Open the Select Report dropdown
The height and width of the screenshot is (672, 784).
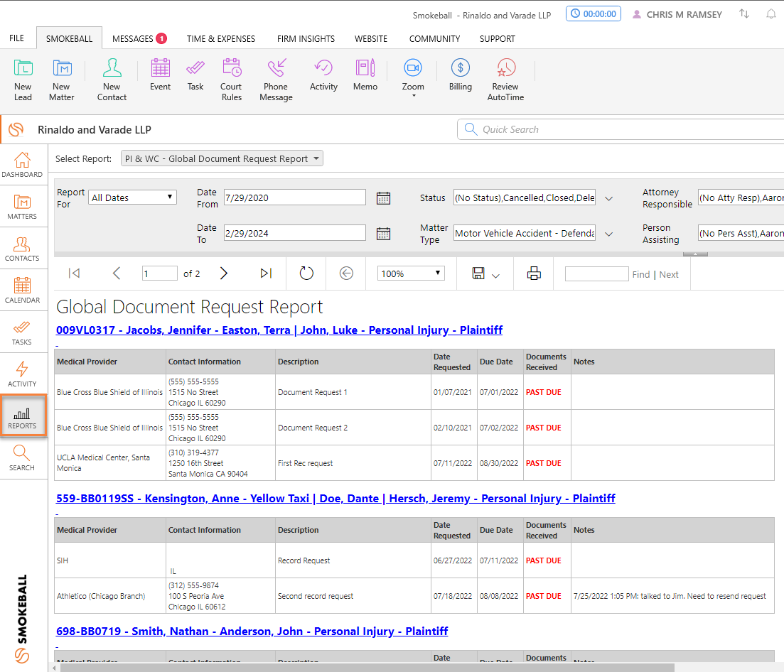point(222,158)
